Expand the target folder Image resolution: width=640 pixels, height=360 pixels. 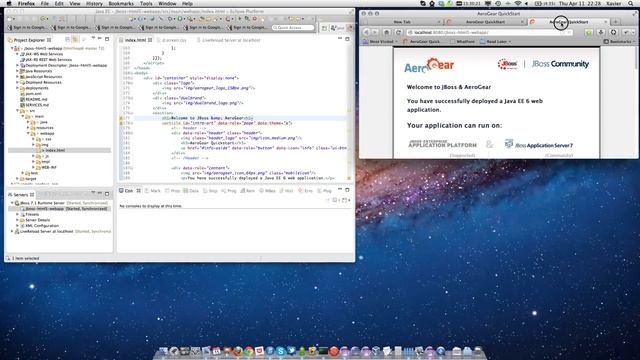pos(18,179)
